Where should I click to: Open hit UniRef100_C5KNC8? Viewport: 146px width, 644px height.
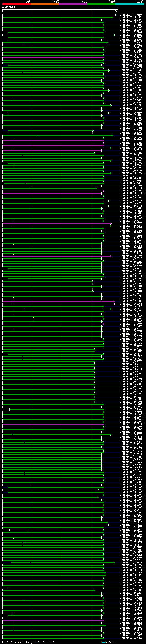(x=131, y=42)
